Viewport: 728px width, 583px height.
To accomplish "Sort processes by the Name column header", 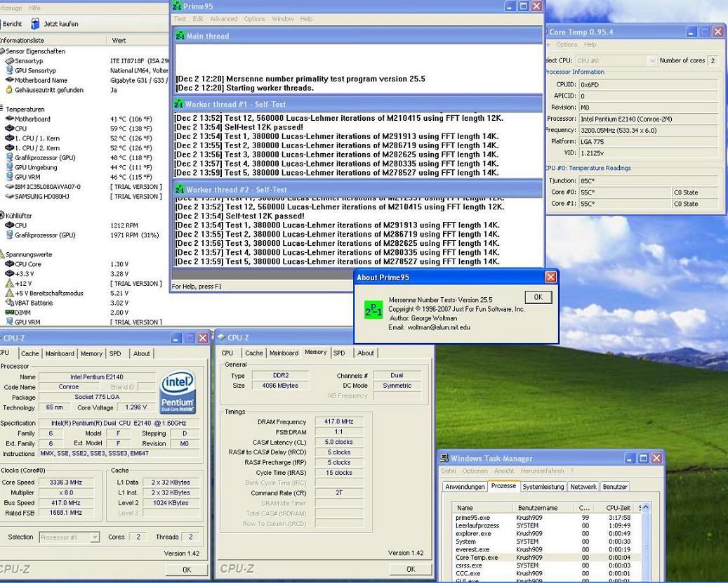I will click(x=482, y=508).
